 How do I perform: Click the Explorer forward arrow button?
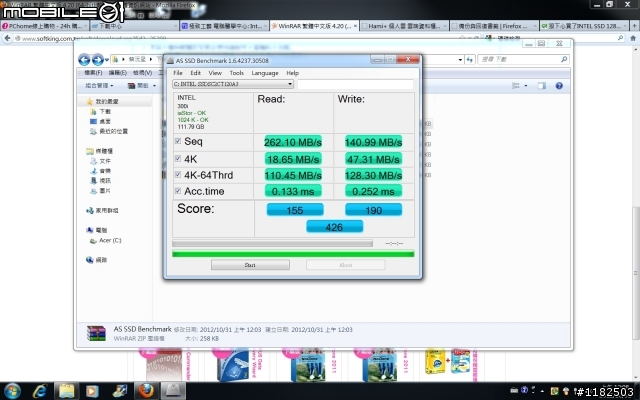[97, 60]
